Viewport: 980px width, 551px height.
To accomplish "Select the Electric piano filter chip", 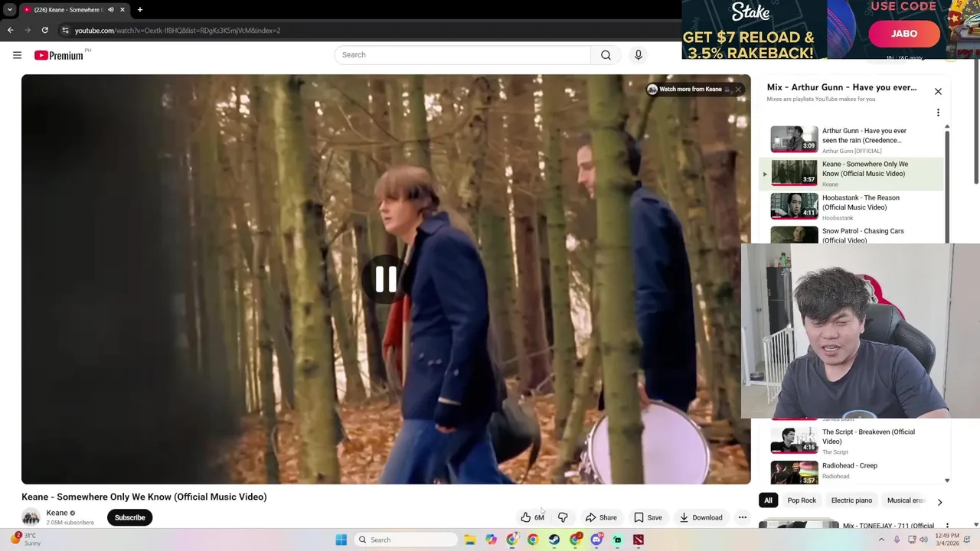I will pyautogui.click(x=851, y=500).
